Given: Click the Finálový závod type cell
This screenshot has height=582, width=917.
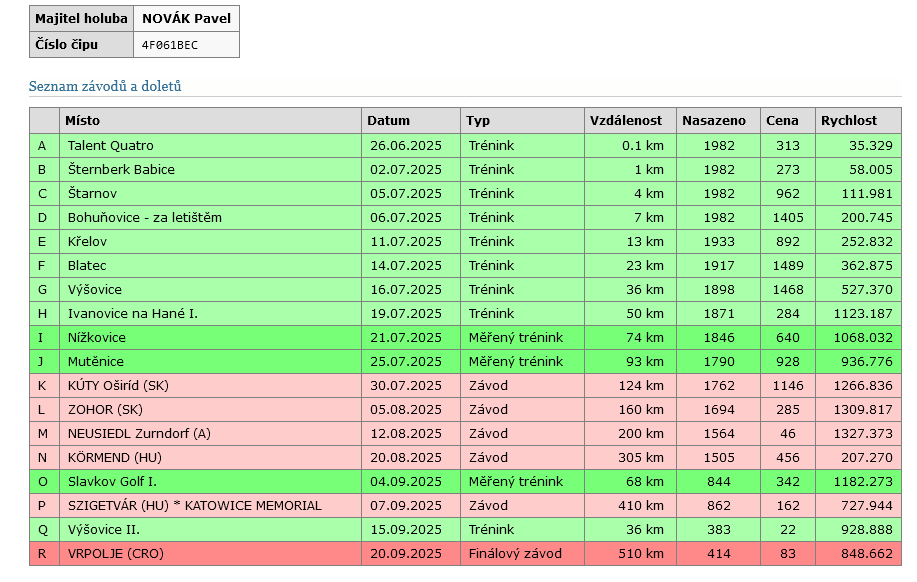Looking at the screenshot, I should (x=514, y=554).
